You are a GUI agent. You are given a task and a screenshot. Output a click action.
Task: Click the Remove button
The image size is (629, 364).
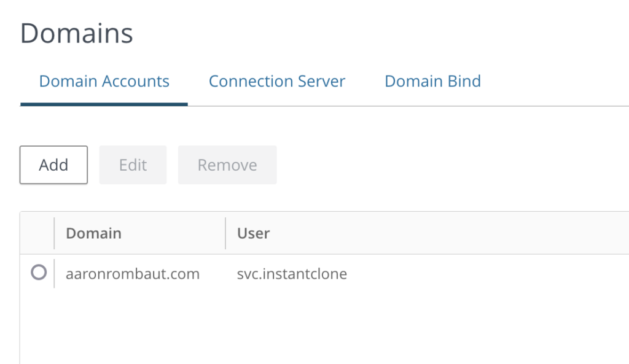[x=227, y=165]
